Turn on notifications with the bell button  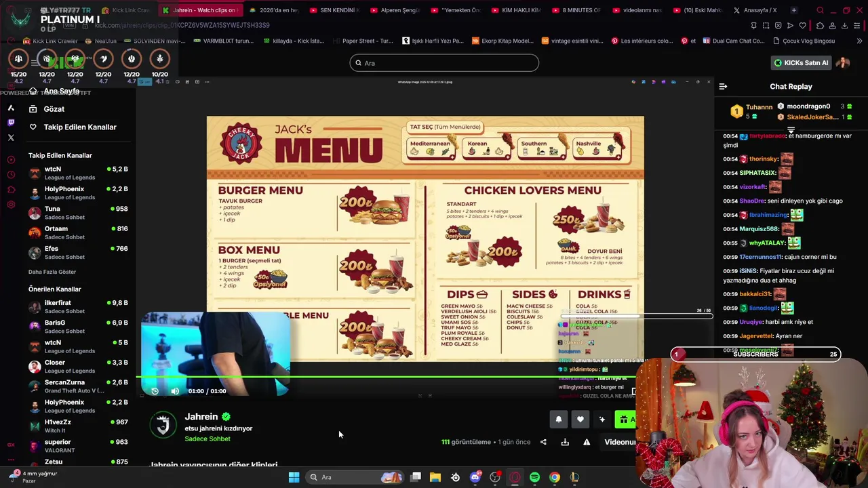click(559, 420)
